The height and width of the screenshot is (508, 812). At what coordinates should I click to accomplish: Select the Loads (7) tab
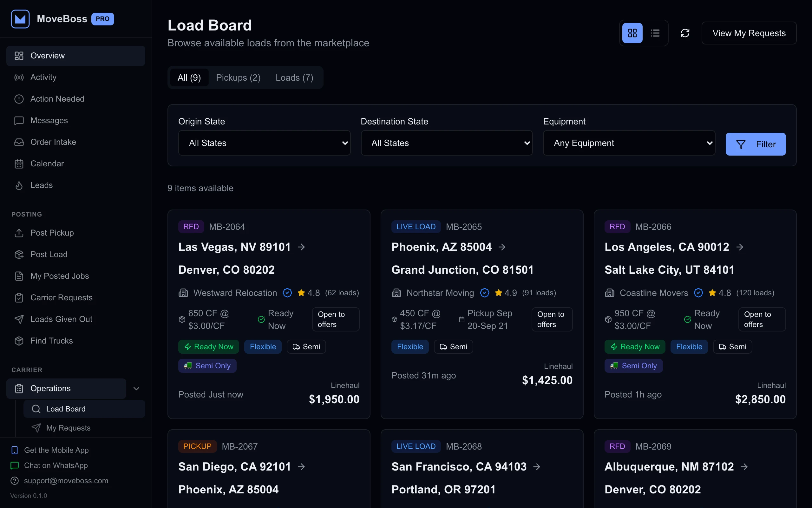click(294, 77)
